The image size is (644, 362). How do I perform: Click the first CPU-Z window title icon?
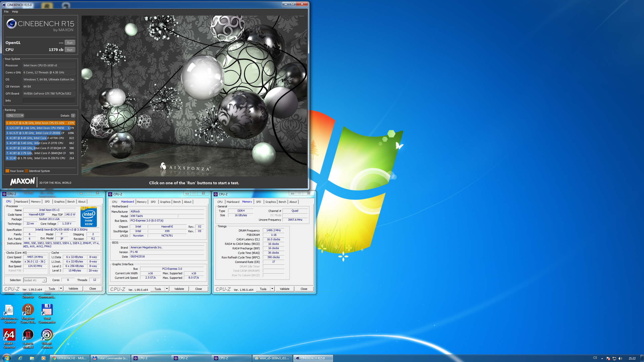(4, 194)
